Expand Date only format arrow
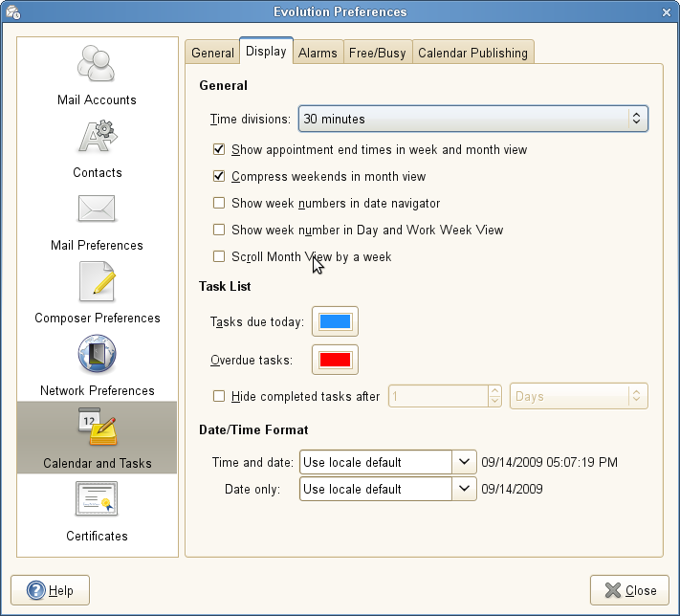 (464, 489)
